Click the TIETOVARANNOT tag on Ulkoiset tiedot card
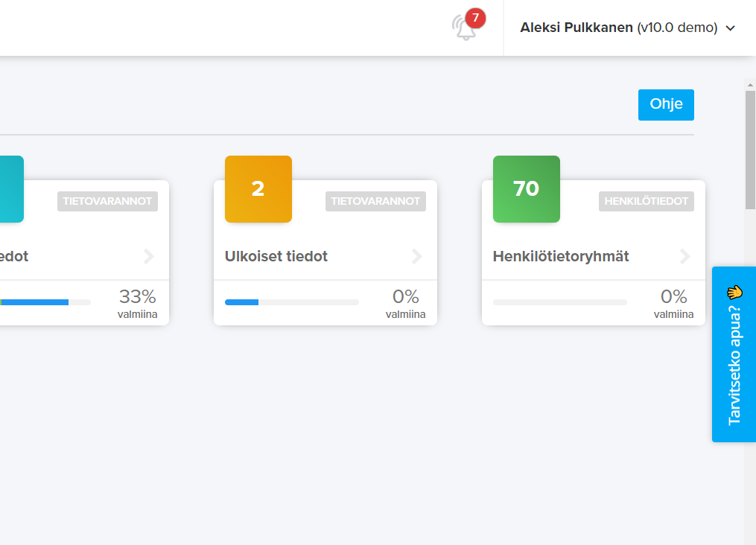Viewport: 756px width, 545px height. (375, 201)
